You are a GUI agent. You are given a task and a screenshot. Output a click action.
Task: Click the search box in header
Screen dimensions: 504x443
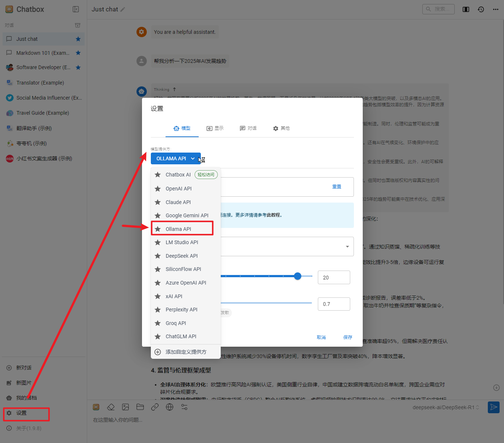pos(438,9)
